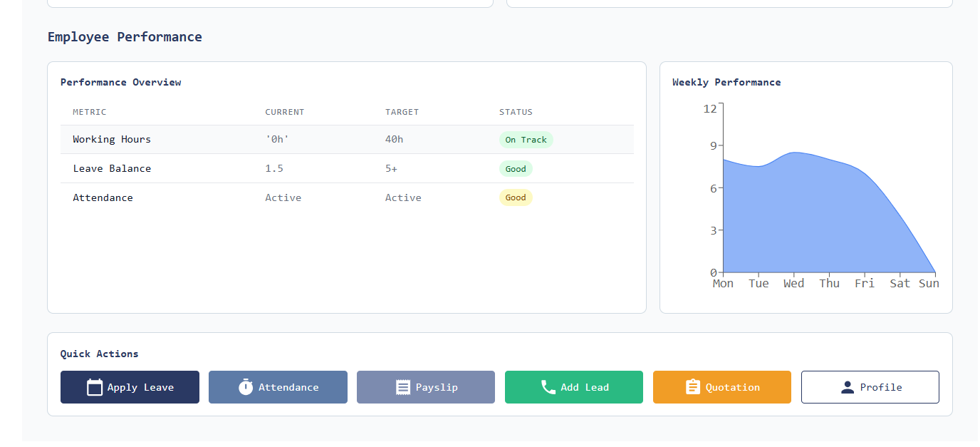Open Apply Leave quick action

(x=130, y=386)
